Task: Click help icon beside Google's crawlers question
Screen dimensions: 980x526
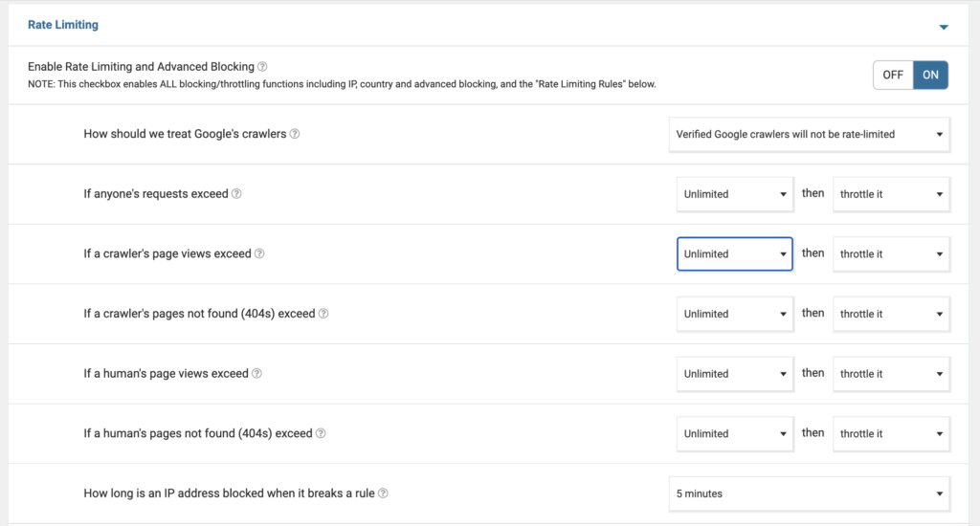Action: tap(295, 134)
